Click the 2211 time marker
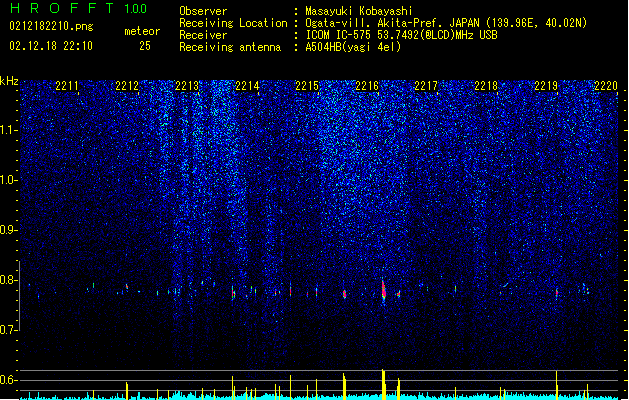This screenshot has height=400, width=629. coord(67,85)
